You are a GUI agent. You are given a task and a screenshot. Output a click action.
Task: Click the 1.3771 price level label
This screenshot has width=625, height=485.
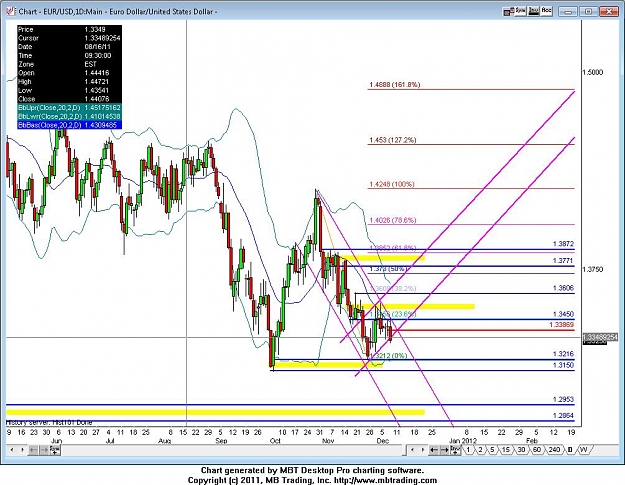[x=563, y=261]
